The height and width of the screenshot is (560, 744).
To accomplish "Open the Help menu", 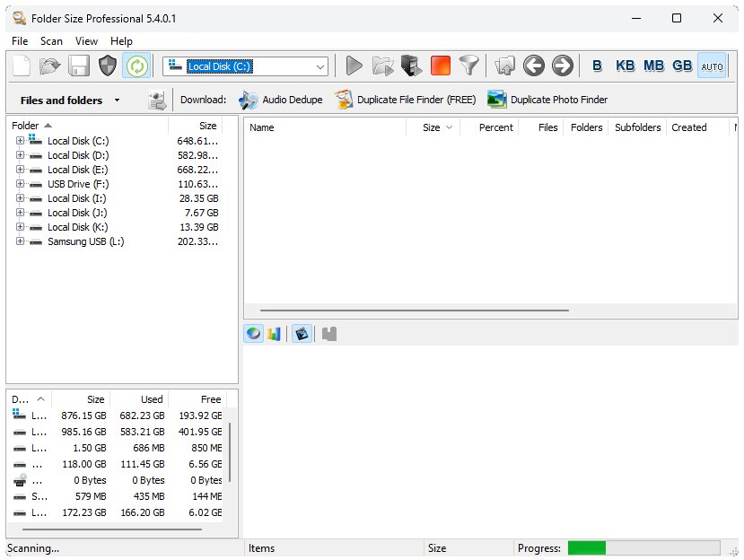I will (x=121, y=41).
